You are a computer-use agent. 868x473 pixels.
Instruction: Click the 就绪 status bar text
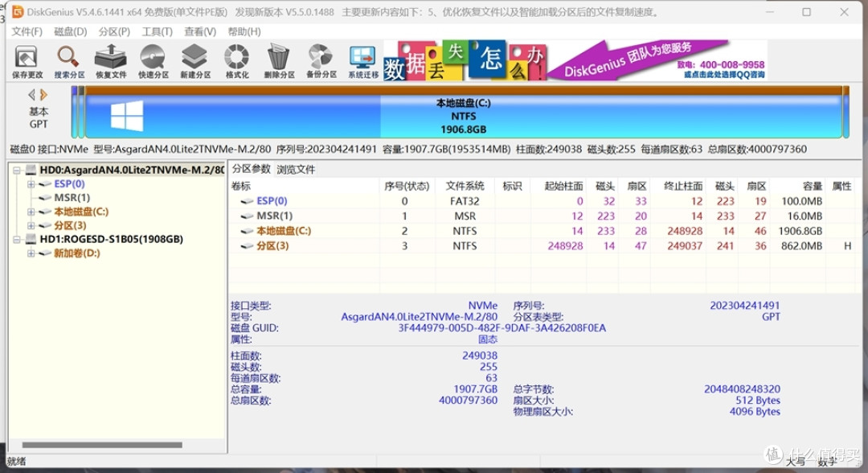tap(16, 461)
